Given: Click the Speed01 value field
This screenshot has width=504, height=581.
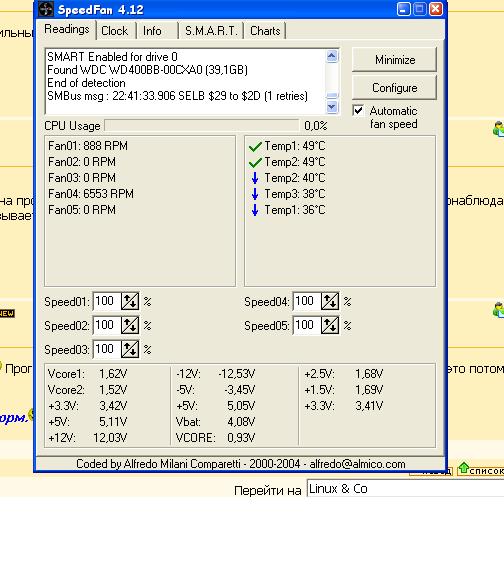Looking at the screenshot, I should (107, 301).
